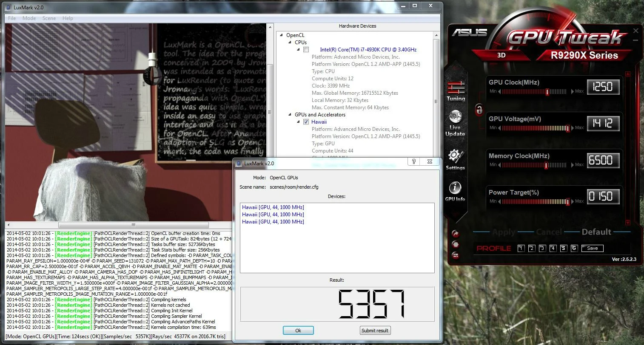Click the GPU Clock slider track
This screenshot has height=345, width=644.
534,91
